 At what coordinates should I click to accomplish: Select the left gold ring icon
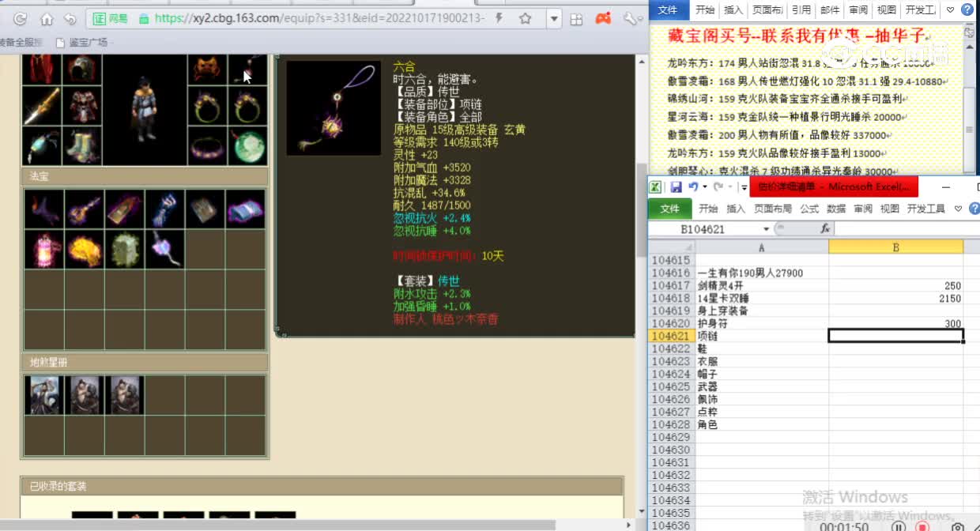[208, 106]
